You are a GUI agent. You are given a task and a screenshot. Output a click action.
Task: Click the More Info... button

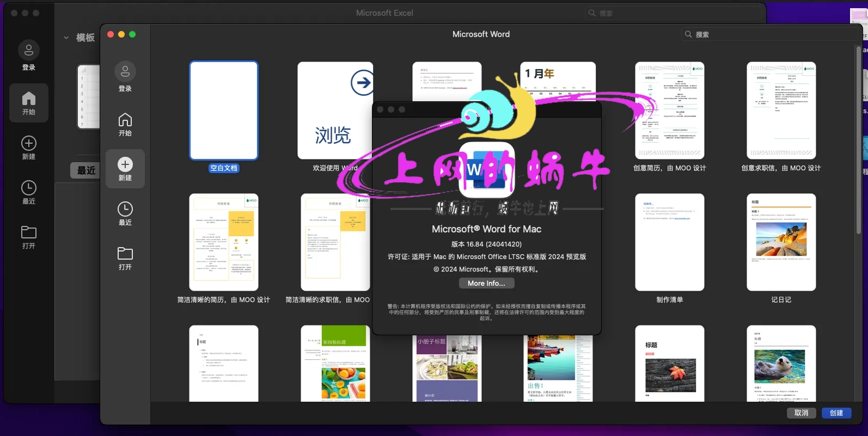pyautogui.click(x=486, y=283)
